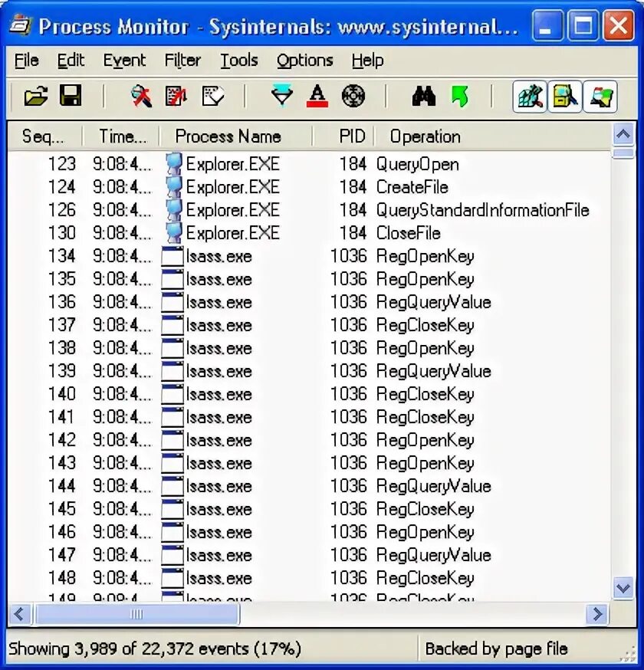Click the Operation column header
644x670 pixels.
(x=493, y=136)
